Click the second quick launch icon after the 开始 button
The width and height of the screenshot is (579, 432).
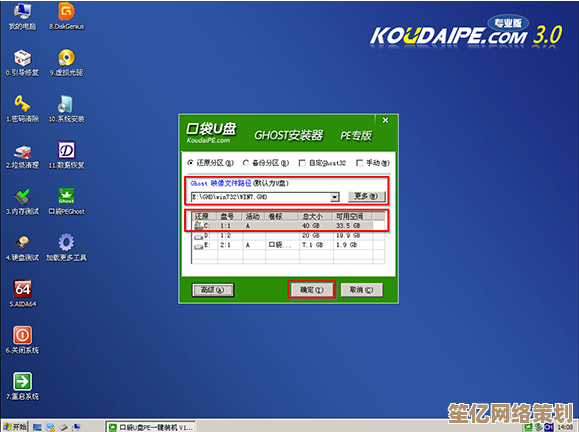click(x=50, y=427)
